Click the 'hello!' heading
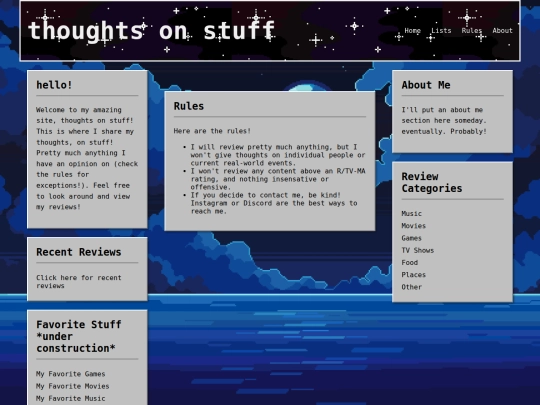The height and width of the screenshot is (405, 540). 54,85
